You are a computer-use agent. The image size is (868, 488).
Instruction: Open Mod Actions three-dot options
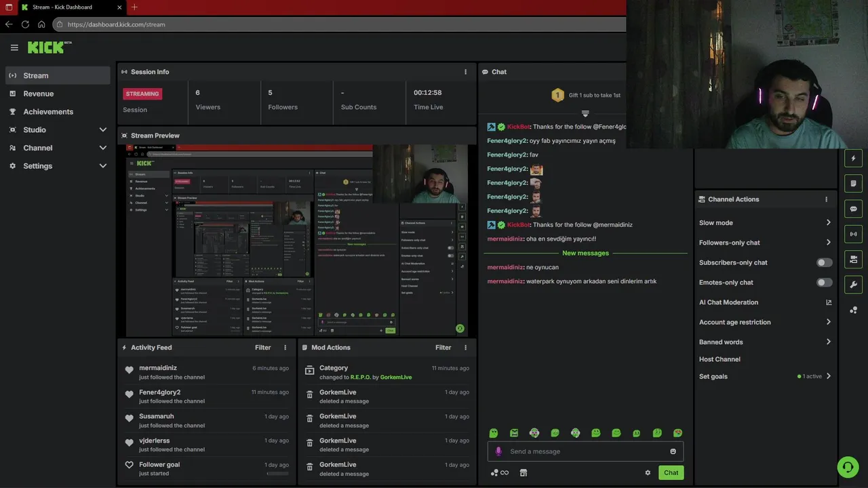pos(465,348)
